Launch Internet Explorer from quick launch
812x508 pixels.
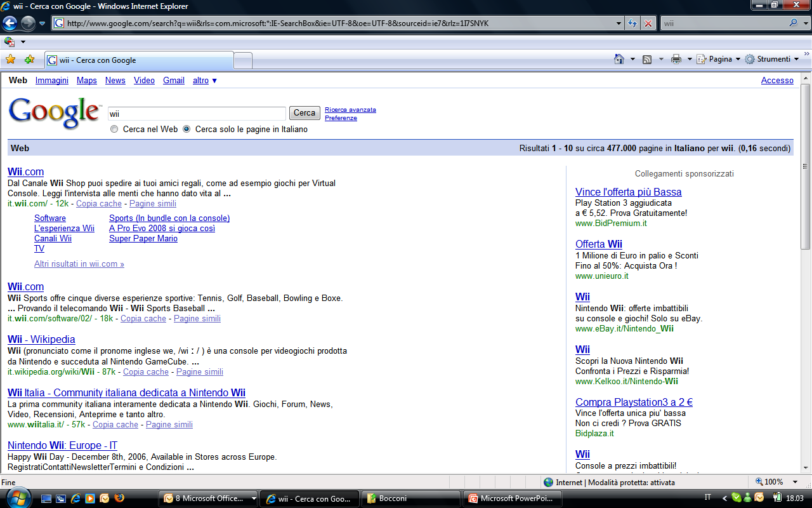click(x=75, y=498)
